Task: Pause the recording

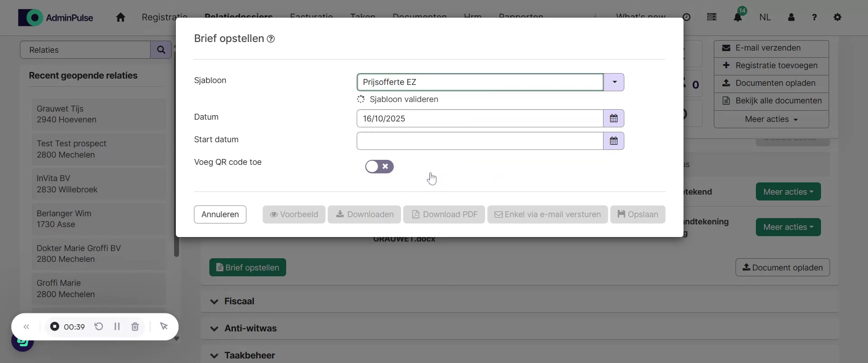Action: coord(117,326)
